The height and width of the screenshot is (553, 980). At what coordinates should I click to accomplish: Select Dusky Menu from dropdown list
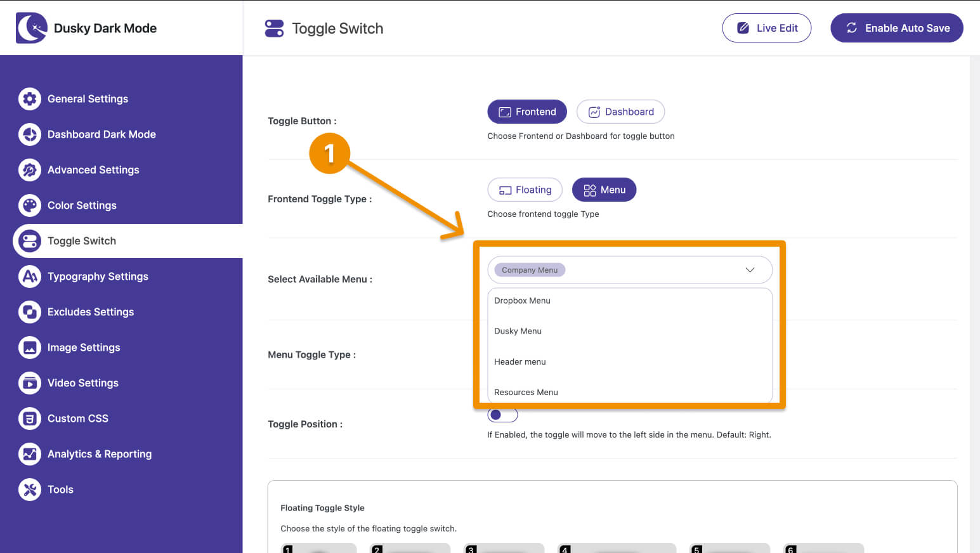630,331
